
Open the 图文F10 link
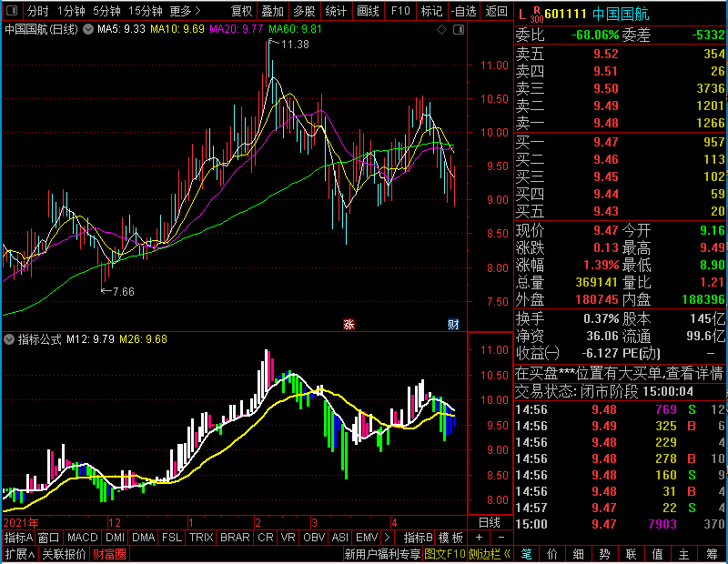(445, 554)
